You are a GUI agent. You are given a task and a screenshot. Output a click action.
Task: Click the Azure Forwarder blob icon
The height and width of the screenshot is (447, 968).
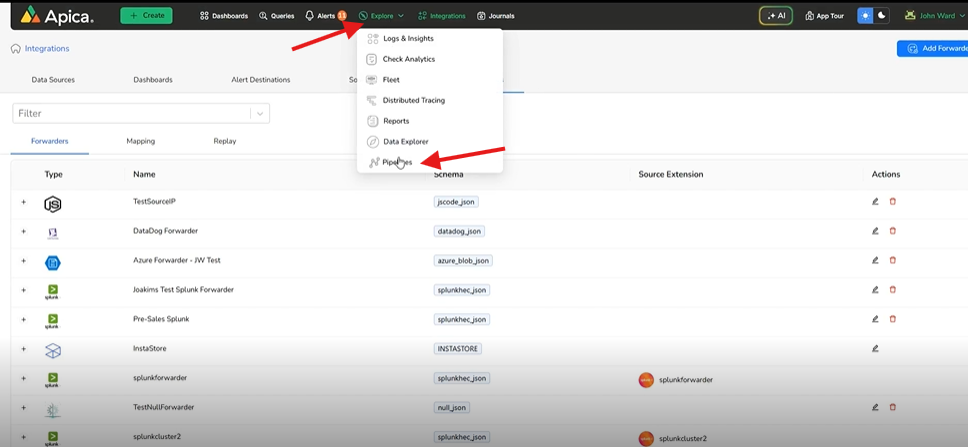pos(53,262)
